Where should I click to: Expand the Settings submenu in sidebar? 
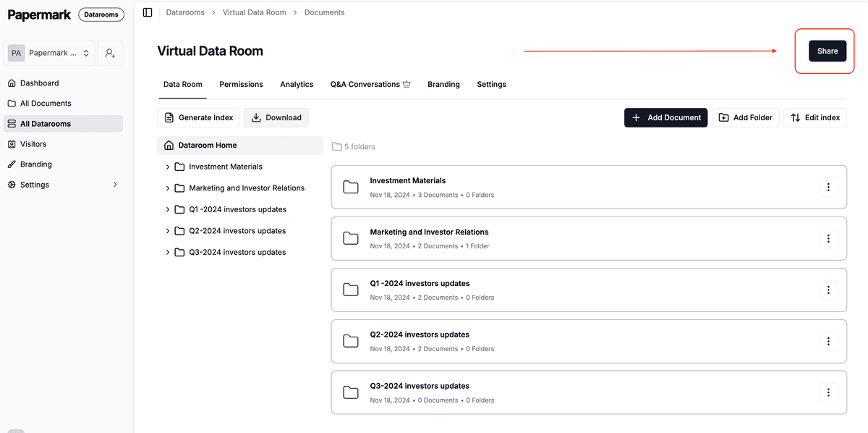pyautogui.click(x=115, y=185)
